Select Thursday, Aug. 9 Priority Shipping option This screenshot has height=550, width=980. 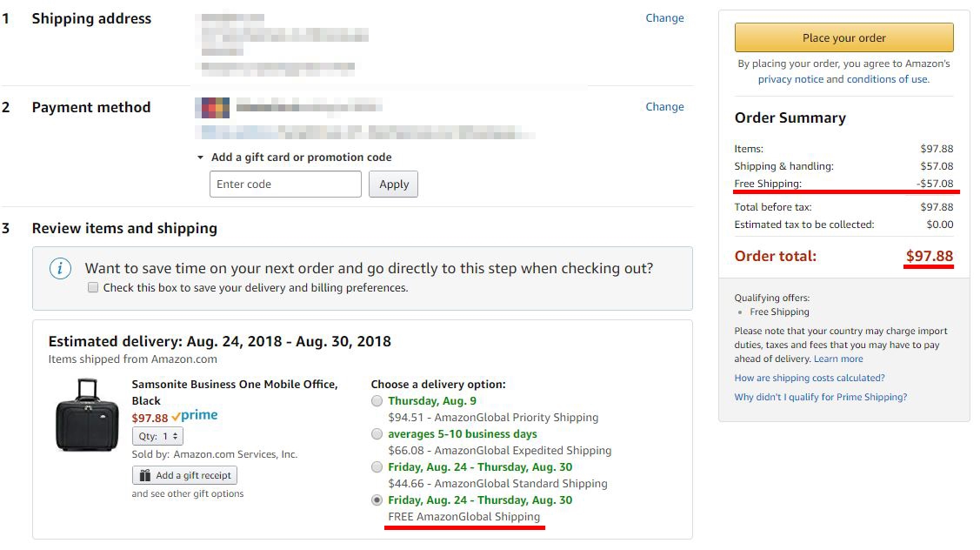click(377, 401)
